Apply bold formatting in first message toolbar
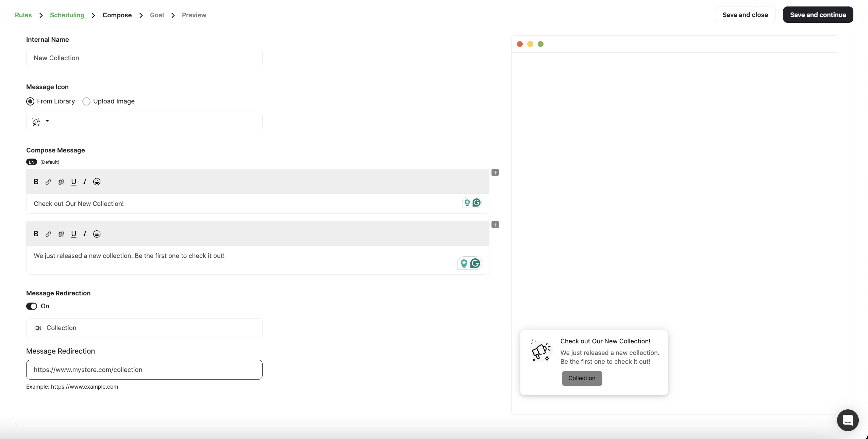 (x=36, y=182)
